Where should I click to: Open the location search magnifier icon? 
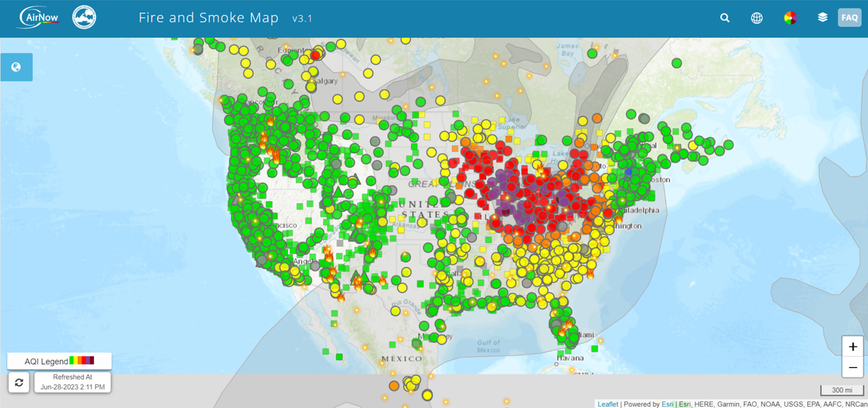coord(725,18)
